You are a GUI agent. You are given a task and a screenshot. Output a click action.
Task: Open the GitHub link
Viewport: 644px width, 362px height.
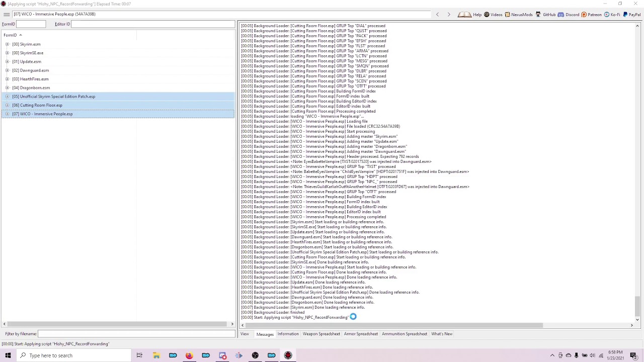(545, 15)
